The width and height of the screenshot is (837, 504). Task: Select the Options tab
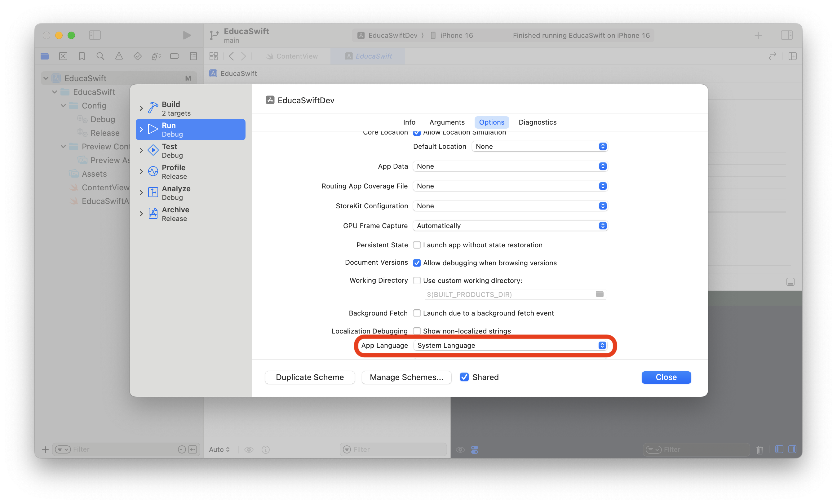coord(491,122)
